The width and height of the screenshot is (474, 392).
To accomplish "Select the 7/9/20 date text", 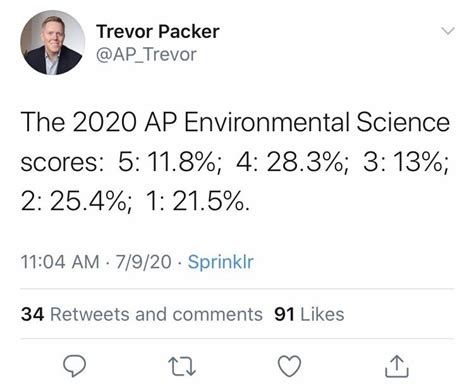I will pos(144,262).
